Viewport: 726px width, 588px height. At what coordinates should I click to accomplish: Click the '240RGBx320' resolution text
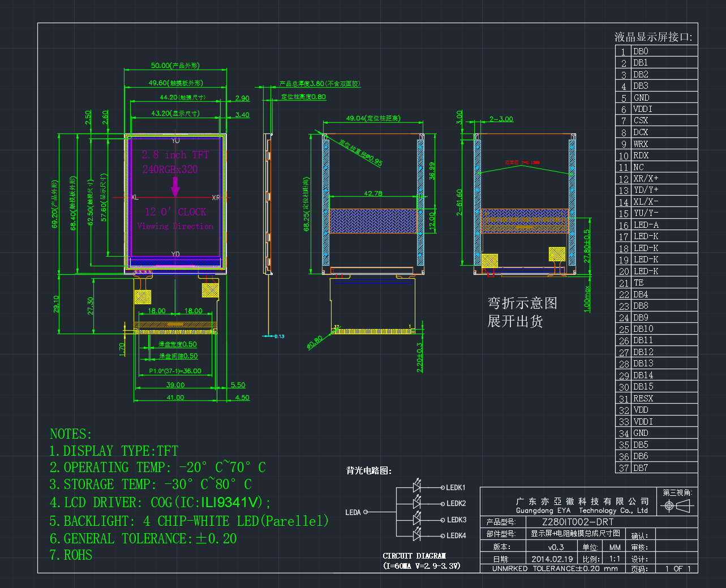click(170, 169)
